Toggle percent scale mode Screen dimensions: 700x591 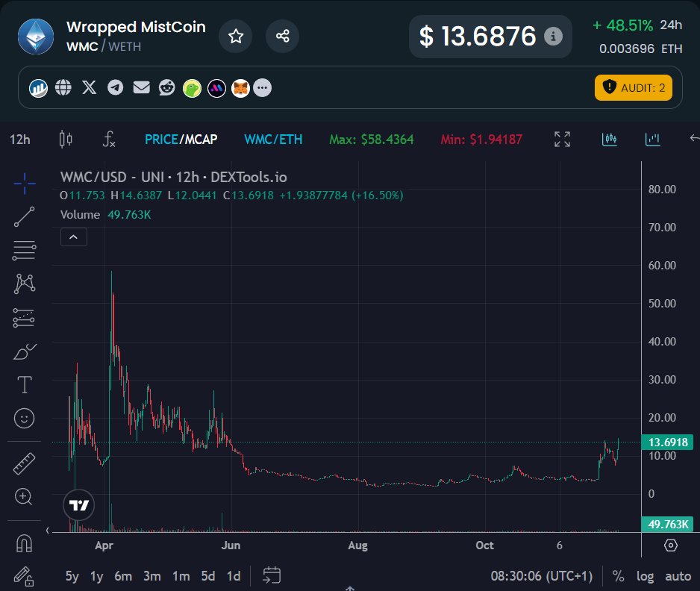(619, 576)
